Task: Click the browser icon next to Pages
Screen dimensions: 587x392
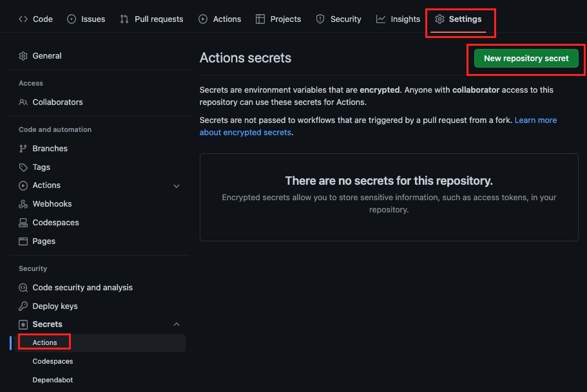Action: [x=23, y=241]
